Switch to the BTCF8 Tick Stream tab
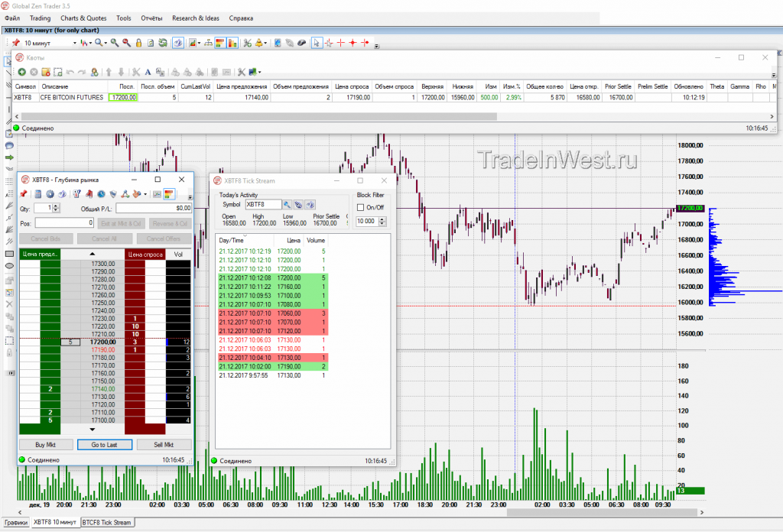This screenshot has height=532, width=783. (106, 522)
